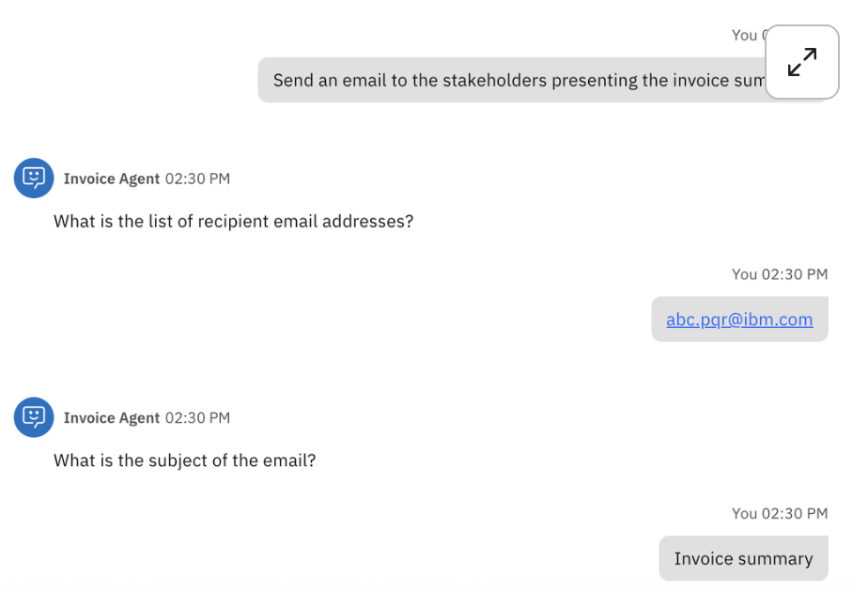Click the 'You' sender label at the top
This screenshot has width=868, height=592.
(x=744, y=36)
